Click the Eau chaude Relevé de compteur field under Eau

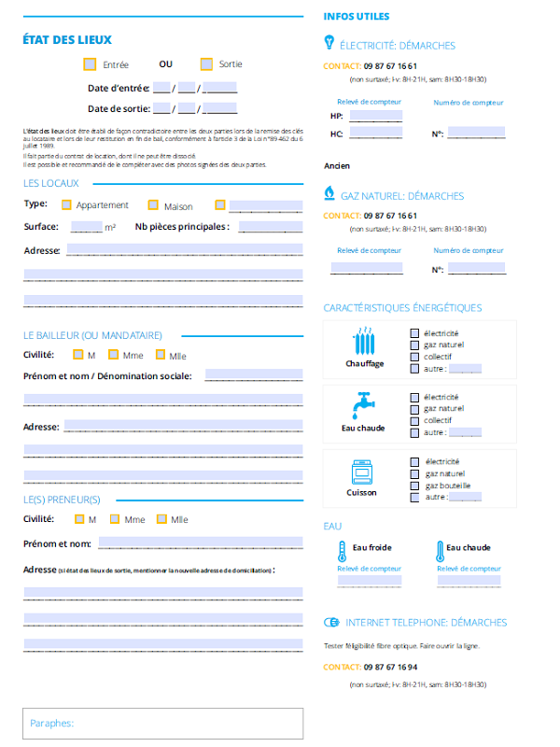coord(469,580)
